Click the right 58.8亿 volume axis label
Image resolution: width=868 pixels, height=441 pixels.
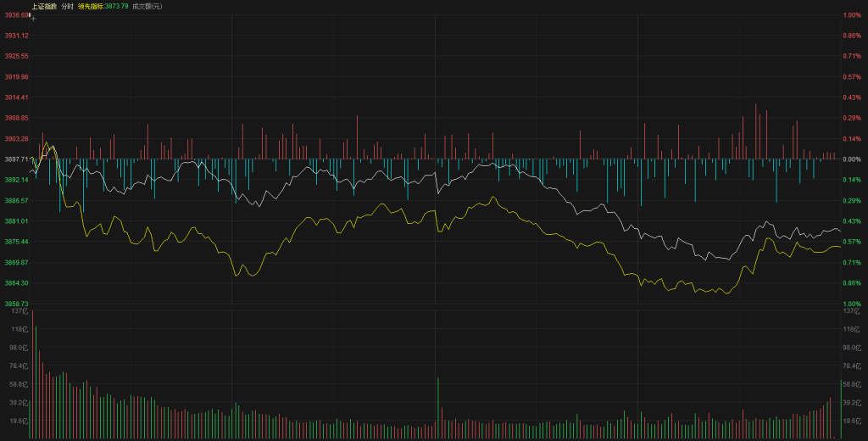pos(851,384)
